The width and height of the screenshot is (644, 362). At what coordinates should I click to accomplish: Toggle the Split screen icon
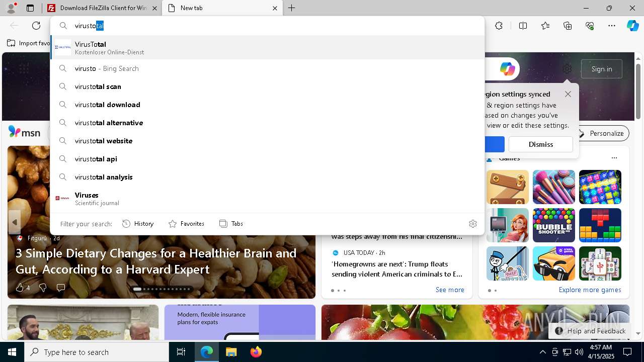point(523,26)
